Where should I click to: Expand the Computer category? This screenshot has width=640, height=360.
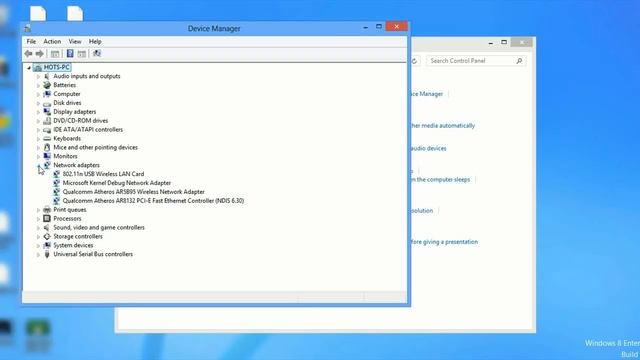[x=38, y=94]
